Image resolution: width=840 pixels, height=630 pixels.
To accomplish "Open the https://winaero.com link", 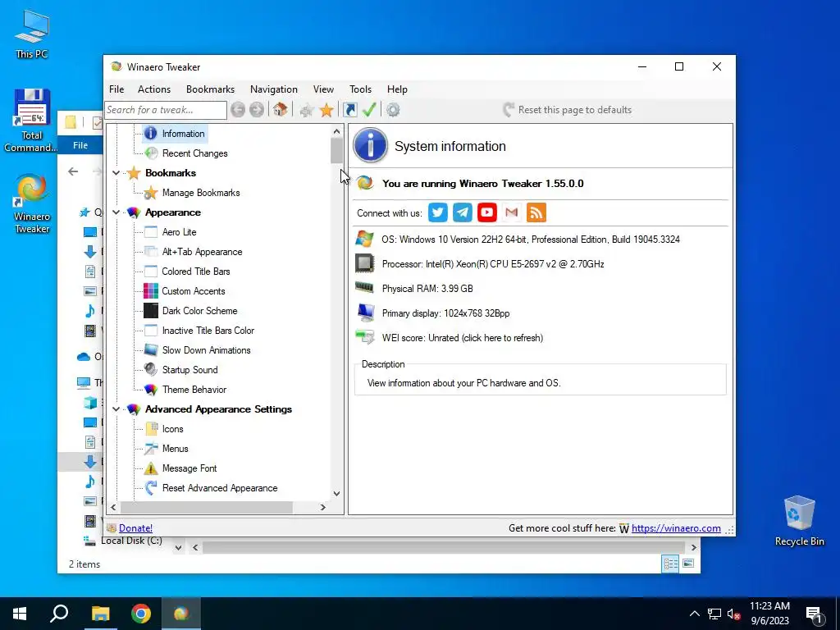I will pos(676,528).
